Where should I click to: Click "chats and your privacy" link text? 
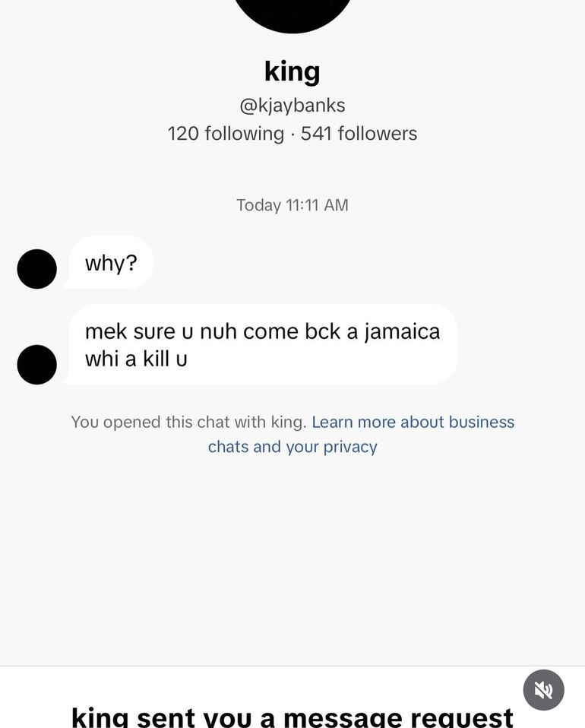click(x=292, y=447)
